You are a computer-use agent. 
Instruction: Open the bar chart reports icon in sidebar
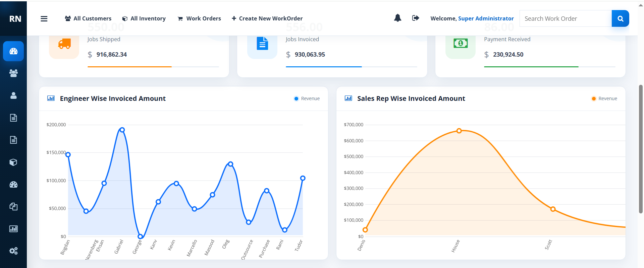[13, 229]
